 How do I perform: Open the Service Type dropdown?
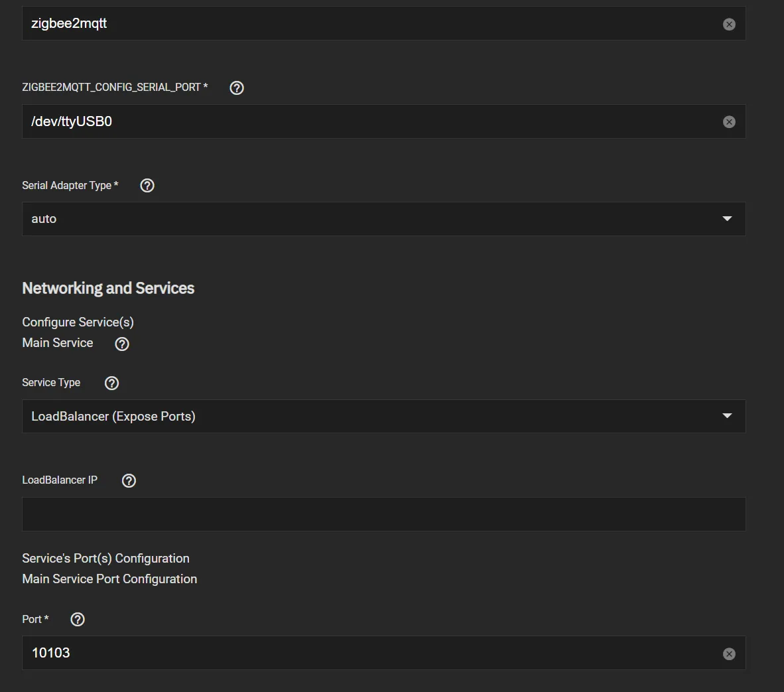coord(383,416)
